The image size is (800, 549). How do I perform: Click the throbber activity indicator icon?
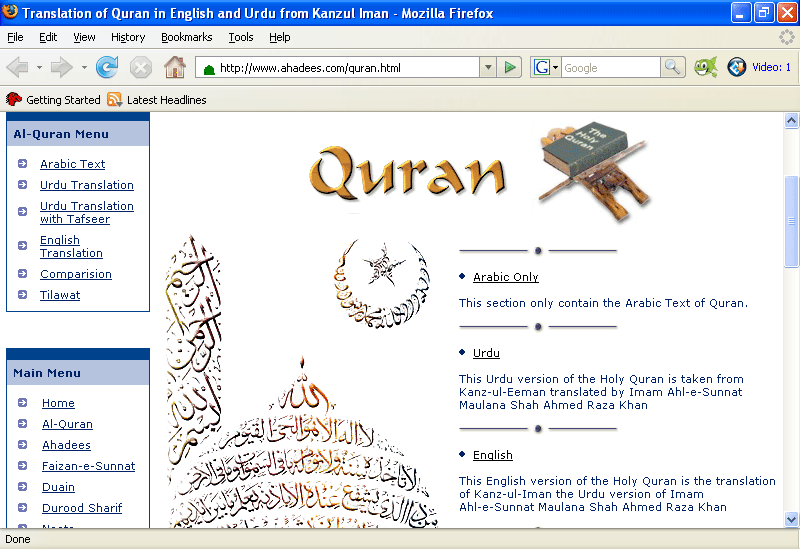click(786, 37)
